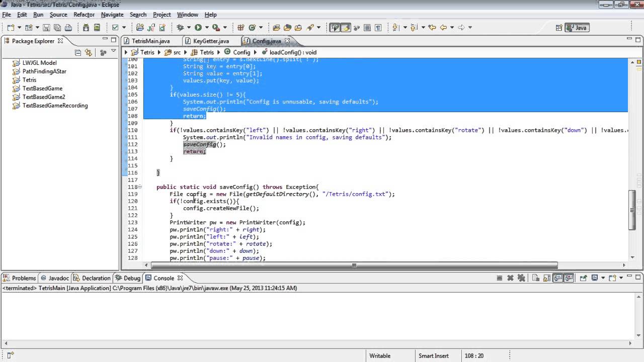The image size is (644, 362).
Task: Maximize the Package Explorer view
Action: [x=114, y=39]
